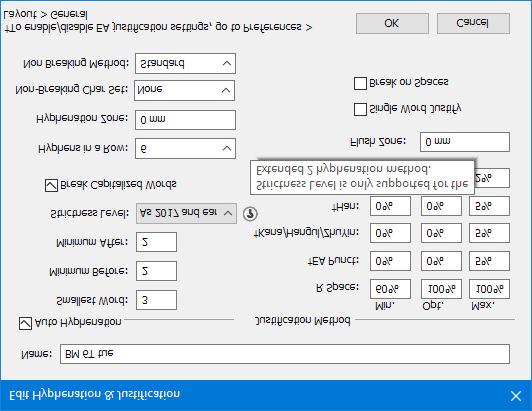Click the Han Opt. field

pos(441,206)
